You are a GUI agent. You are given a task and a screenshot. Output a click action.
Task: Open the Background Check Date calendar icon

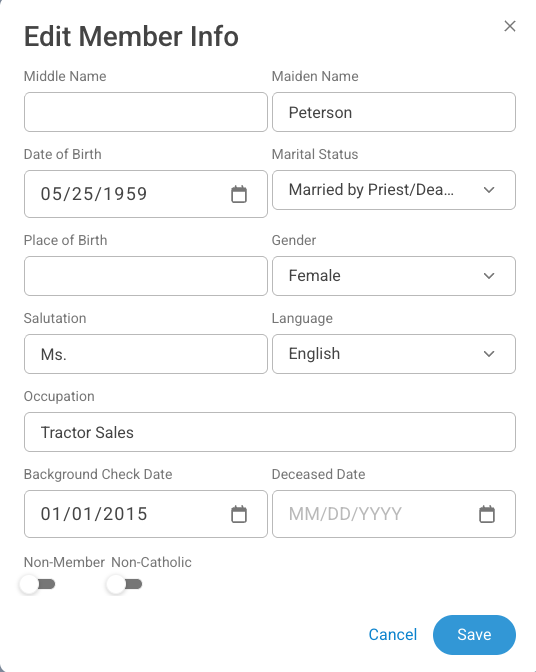click(239, 514)
